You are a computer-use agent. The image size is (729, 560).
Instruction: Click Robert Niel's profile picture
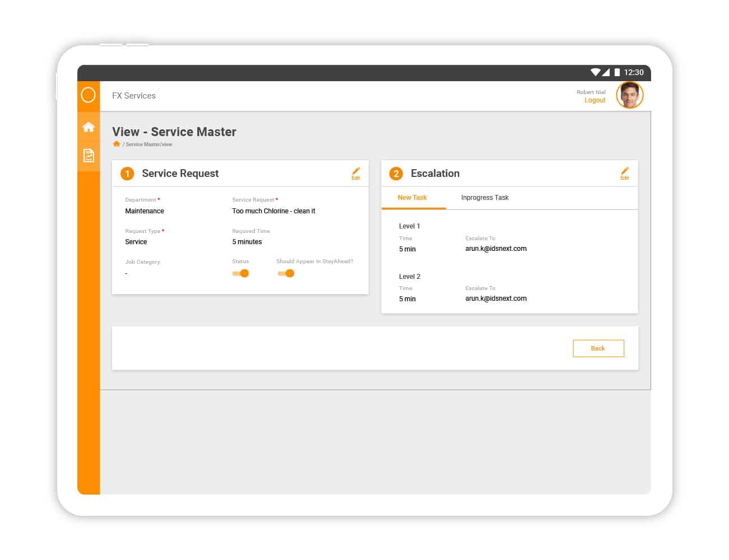(630, 95)
